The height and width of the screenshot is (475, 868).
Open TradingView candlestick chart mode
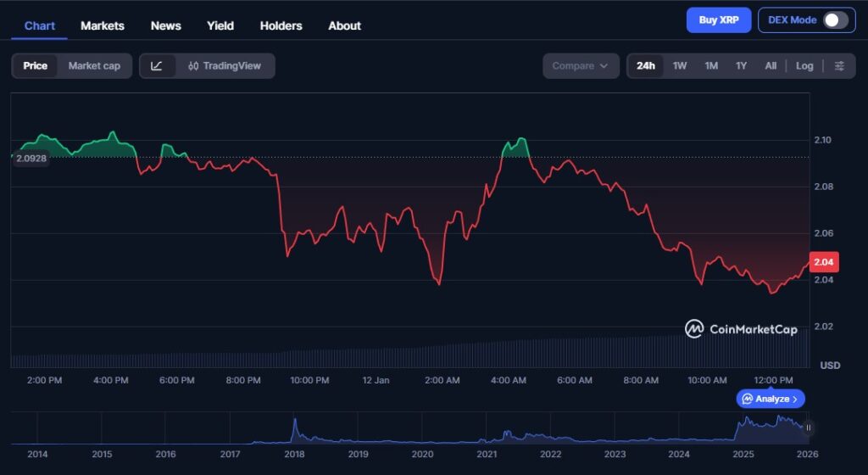click(225, 66)
